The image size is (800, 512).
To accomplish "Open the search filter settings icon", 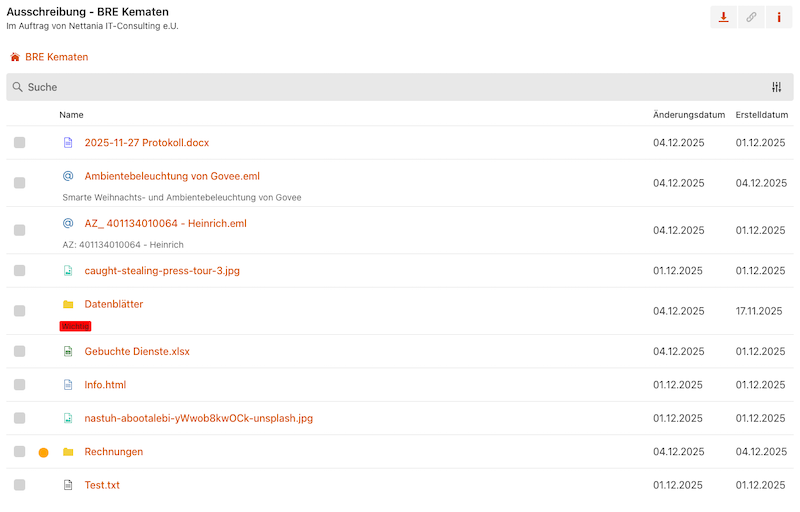I will coord(777,87).
